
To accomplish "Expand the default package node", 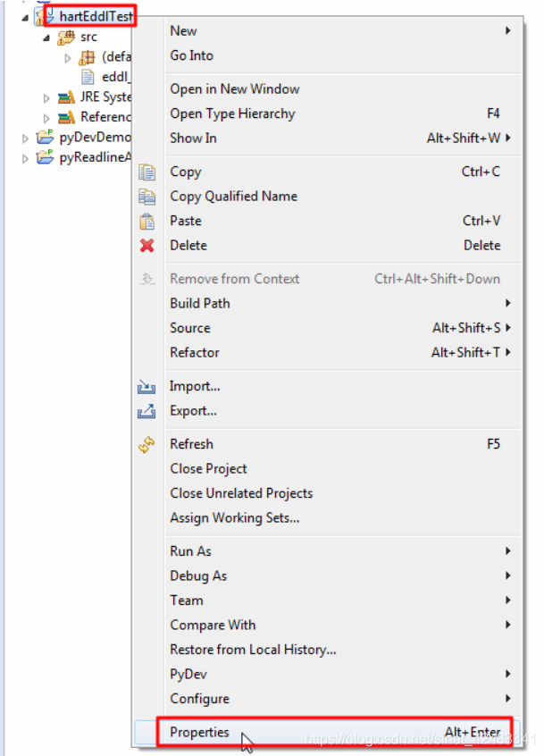I will 68,58.
